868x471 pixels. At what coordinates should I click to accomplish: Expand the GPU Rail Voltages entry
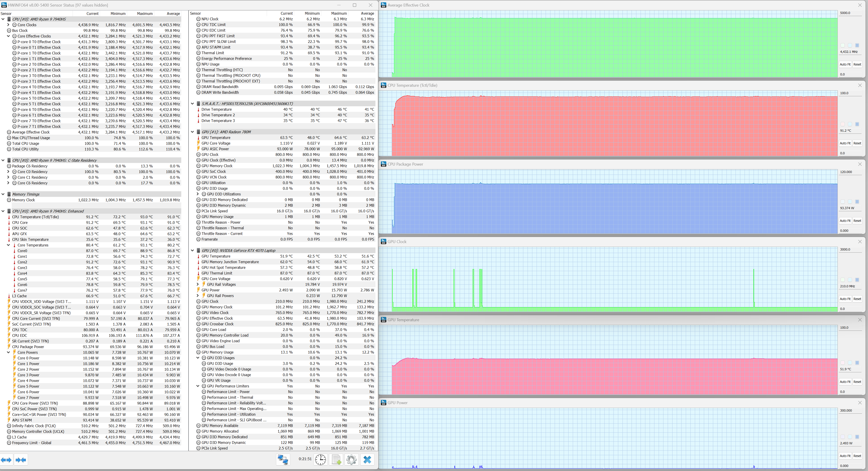click(198, 284)
